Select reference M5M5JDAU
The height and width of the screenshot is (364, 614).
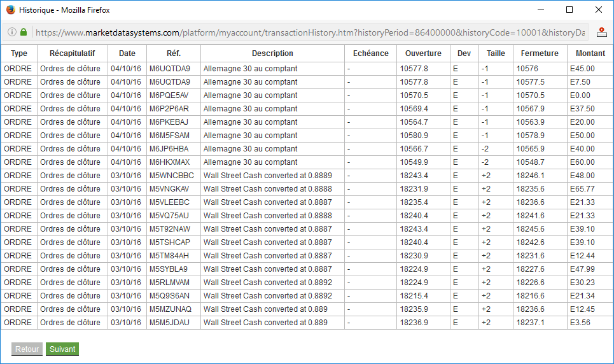coord(169,322)
